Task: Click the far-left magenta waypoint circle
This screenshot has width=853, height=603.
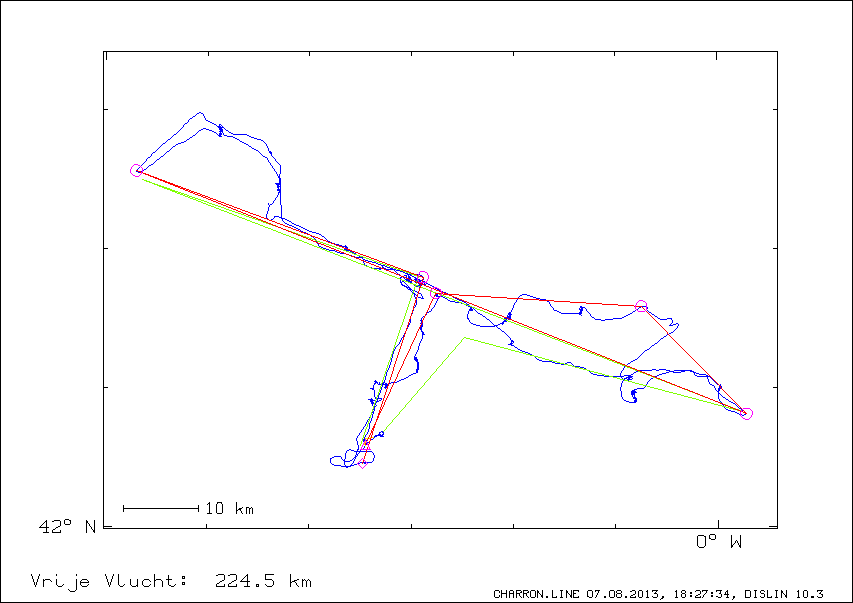Action: click(x=136, y=171)
